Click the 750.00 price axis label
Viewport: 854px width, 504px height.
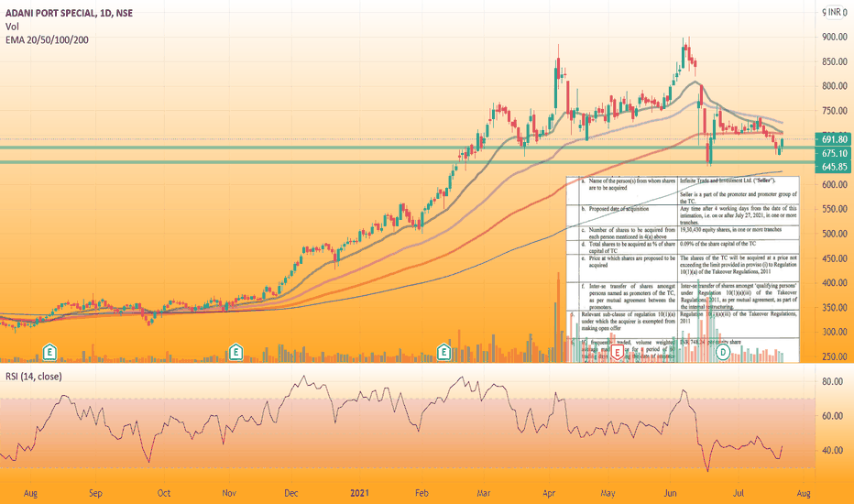point(835,111)
